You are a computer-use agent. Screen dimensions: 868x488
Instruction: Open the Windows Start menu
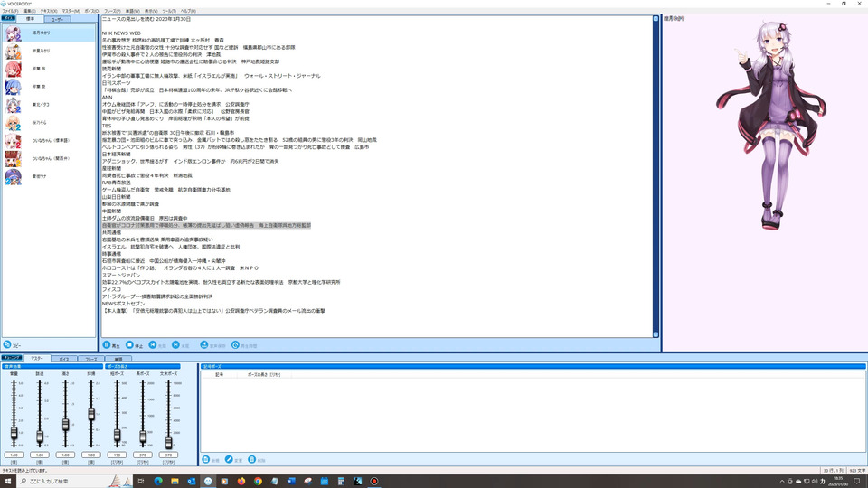pos(8,481)
